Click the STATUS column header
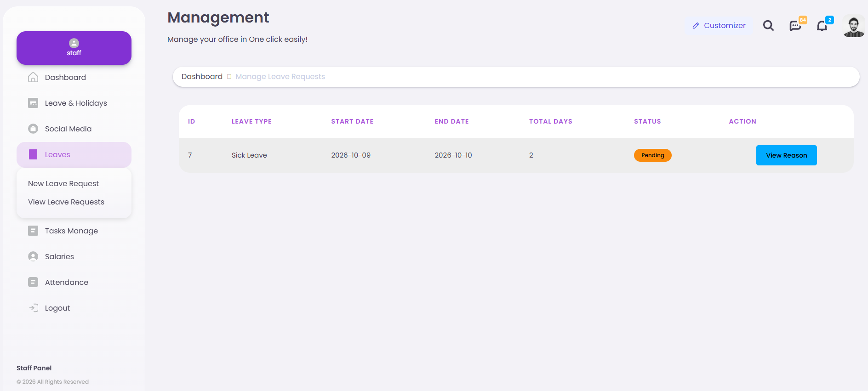The width and height of the screenshot is (868, 391). click(x=647, y=121)
